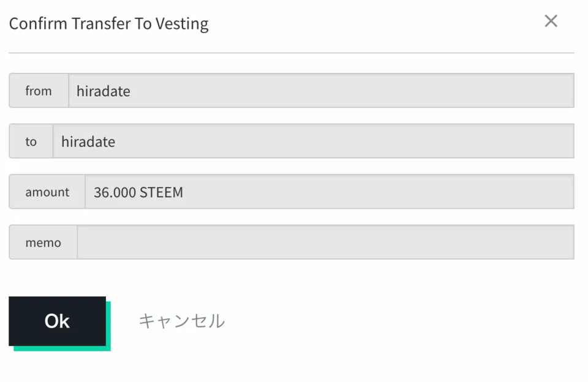Click the right end of to field
Image resolution: width=588 pixels, height=382 pixels.
tap(560, 141)
